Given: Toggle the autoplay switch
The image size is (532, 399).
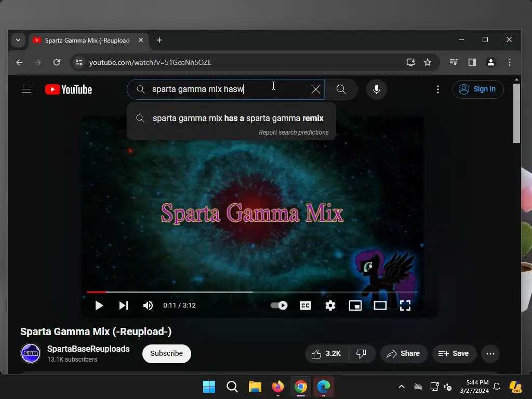Looking at the screenshot, I should click(279, 305).
